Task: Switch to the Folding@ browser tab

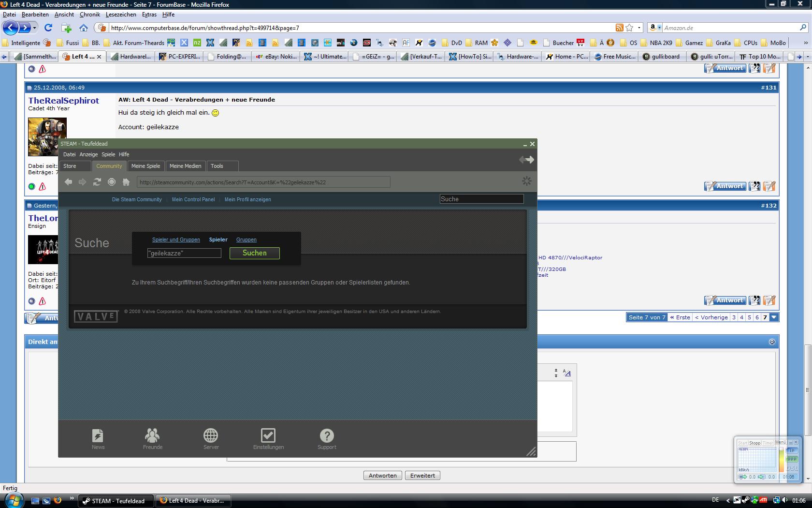Action: tap(227, 57)
